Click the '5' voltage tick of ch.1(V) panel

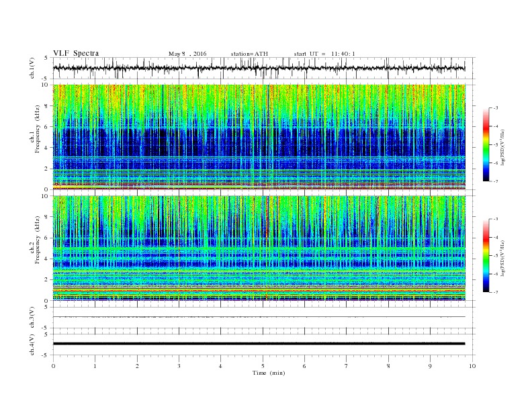[47, 58]
